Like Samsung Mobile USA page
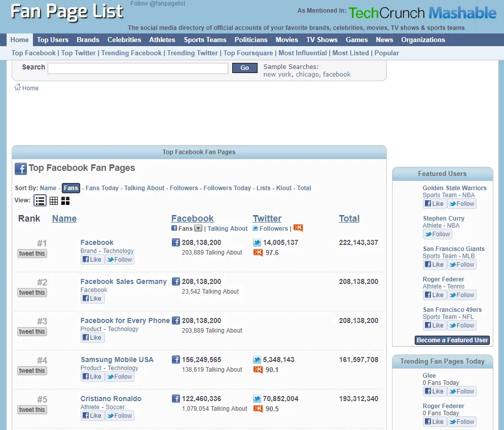 (92, 377)
